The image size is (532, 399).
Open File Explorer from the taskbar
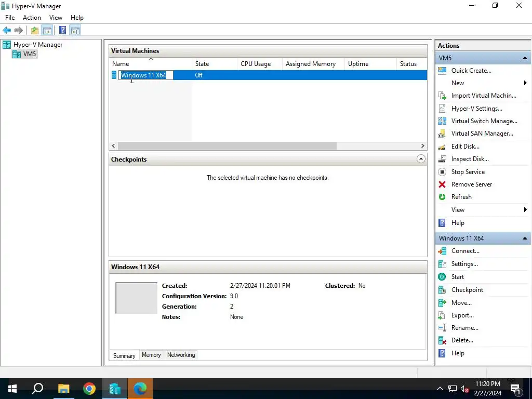pyautogui.click(x=63, y=389)
